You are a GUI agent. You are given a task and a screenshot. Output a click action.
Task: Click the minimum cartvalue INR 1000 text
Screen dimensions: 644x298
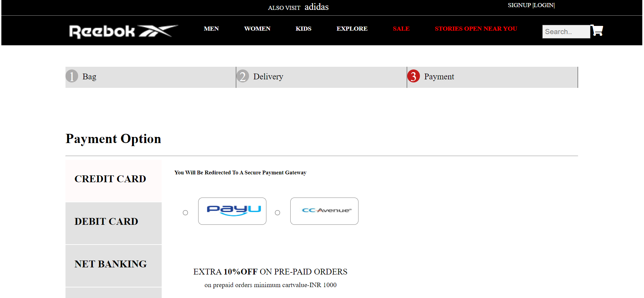tap(270, 285)
